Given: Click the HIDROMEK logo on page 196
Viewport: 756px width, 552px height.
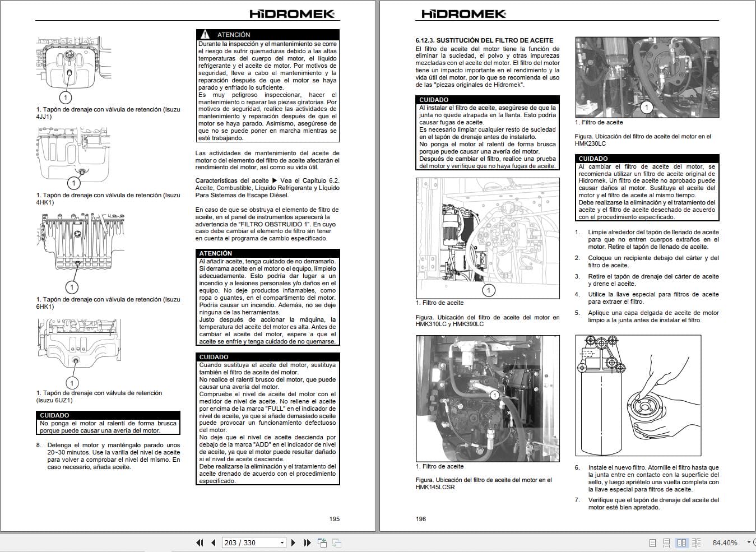Looking at the screenshot, I should point(463,14).
